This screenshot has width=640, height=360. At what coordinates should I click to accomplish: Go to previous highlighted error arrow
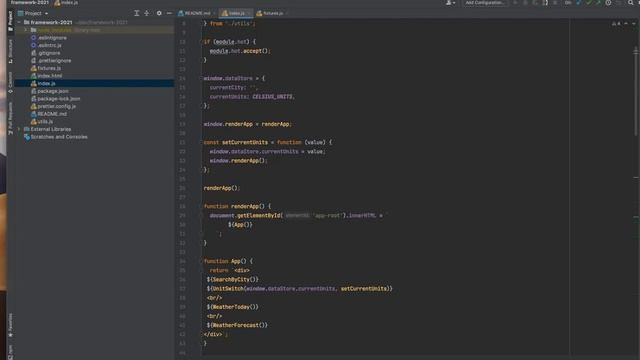click(626, 24)
